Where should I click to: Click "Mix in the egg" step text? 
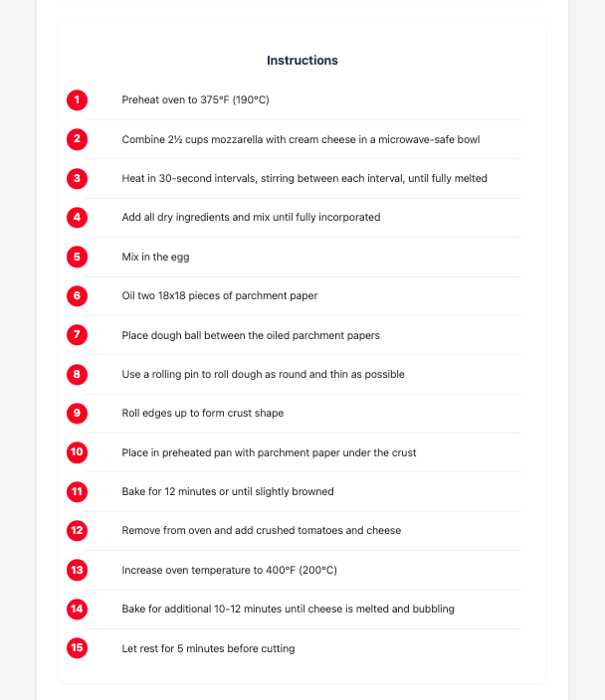tap(155, 258)
